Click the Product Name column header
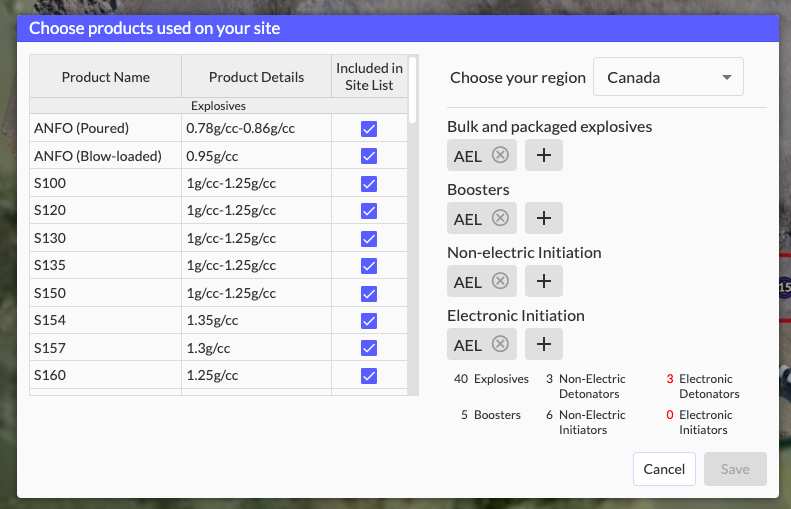 click(105, 77)
